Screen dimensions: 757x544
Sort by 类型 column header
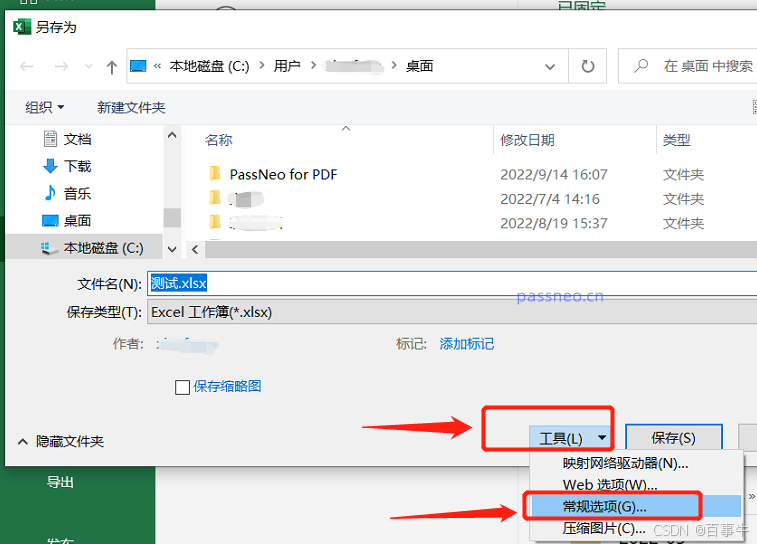coord(676,140)
